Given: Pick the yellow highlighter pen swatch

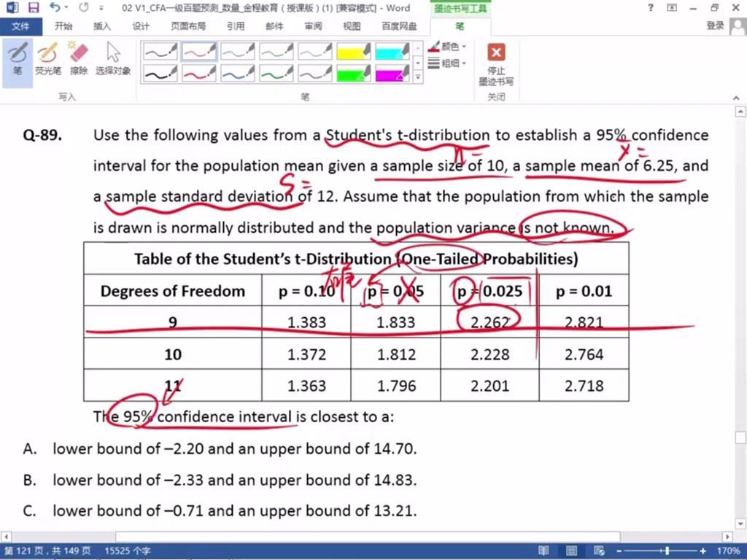Looking at the screenshot, I should click(353, 52).
